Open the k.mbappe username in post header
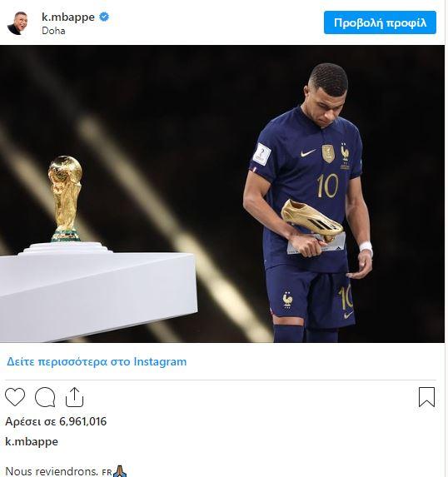Viewport: 448px width, 477px height. [x=68, y=17]
